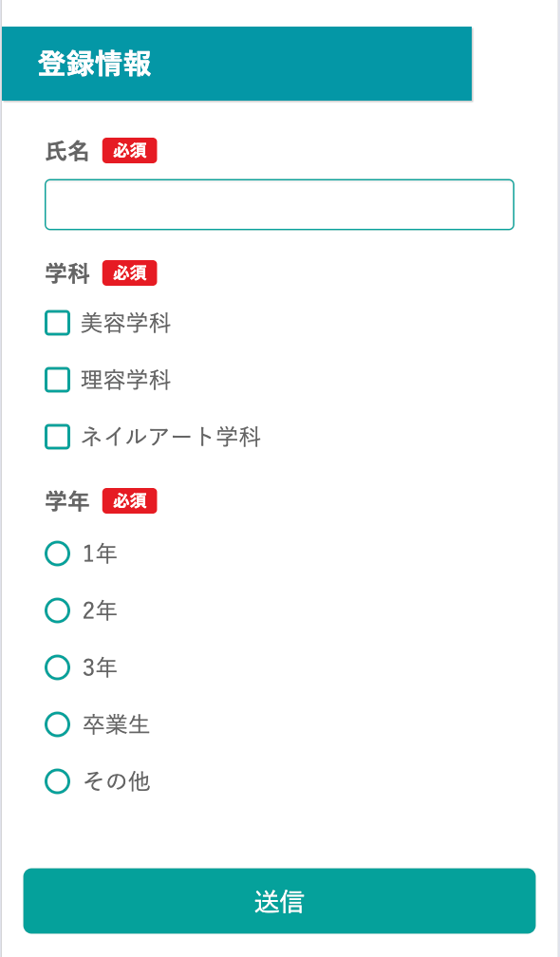
Task: Click the 理容学科 label text
Action: (125, 380)
